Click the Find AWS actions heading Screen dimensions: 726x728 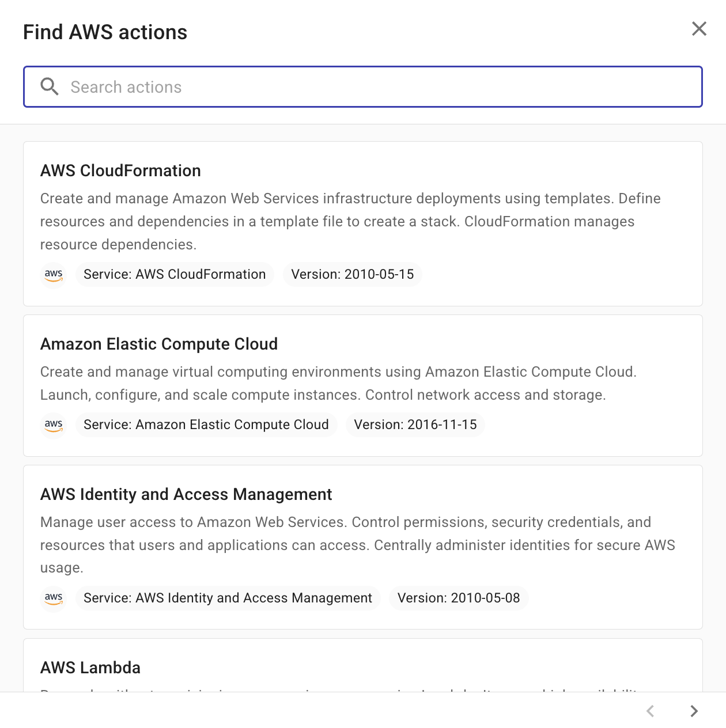point(105,32)
